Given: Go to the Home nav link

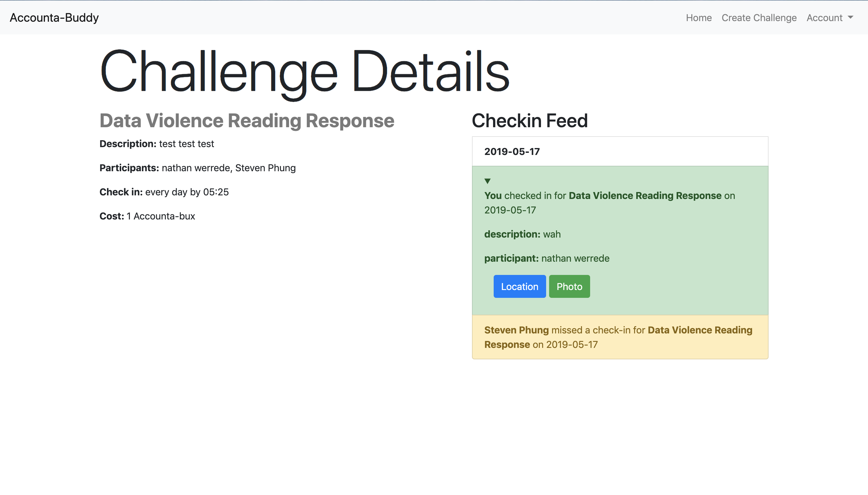Looking at the screenshot, I should coord(699,18).
